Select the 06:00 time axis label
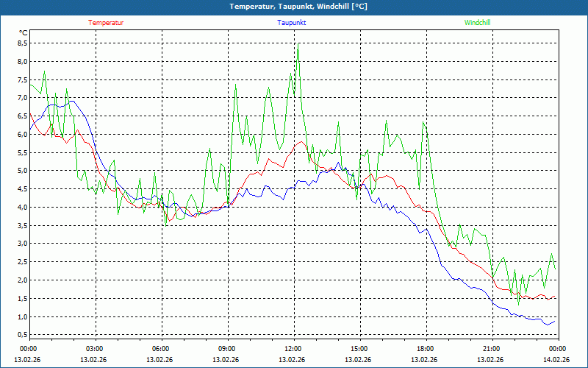588x368 pixels. (x=160, y=349)
